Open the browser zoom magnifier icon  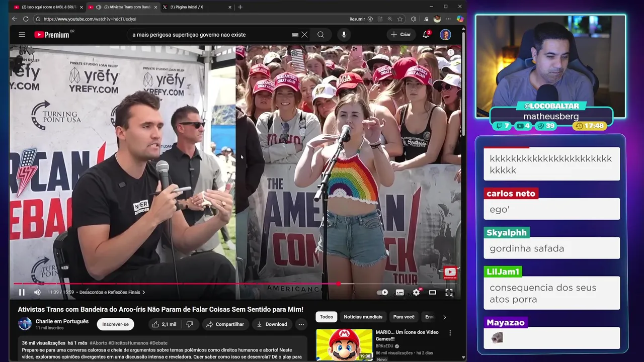(x=389, y=19)
